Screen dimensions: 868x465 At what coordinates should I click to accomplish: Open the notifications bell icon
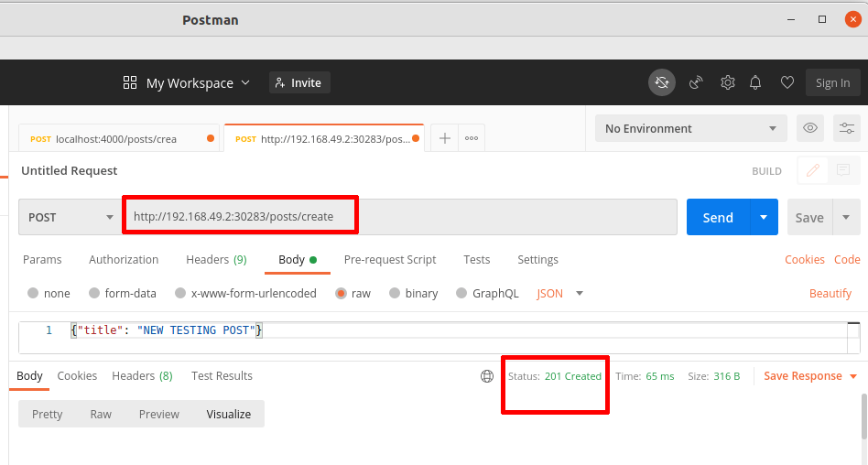click(x=755, y=82)
